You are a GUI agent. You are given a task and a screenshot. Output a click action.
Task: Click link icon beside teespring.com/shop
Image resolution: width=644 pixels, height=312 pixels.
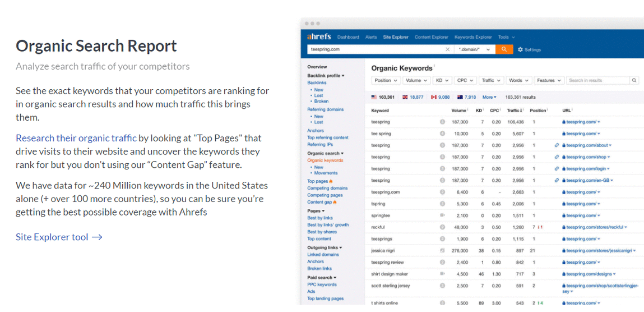click(x=557, y=157)
